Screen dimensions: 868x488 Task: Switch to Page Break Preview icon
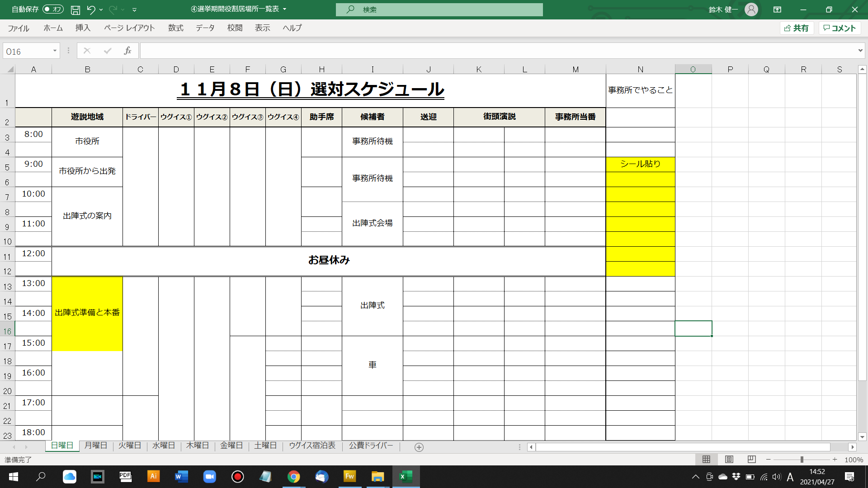click(751, 460)
